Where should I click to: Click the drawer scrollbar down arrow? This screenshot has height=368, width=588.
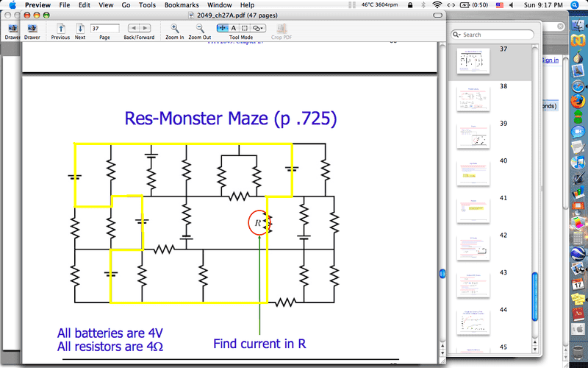point(535,349)
